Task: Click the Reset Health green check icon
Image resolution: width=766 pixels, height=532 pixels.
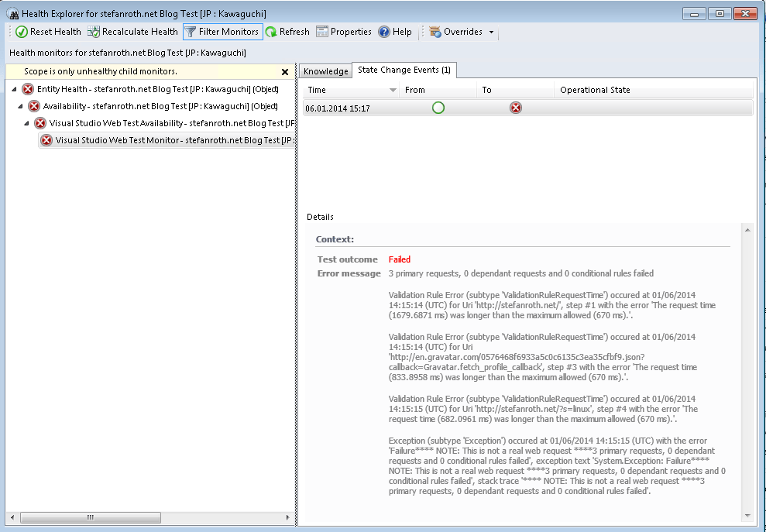Action: 22,32
